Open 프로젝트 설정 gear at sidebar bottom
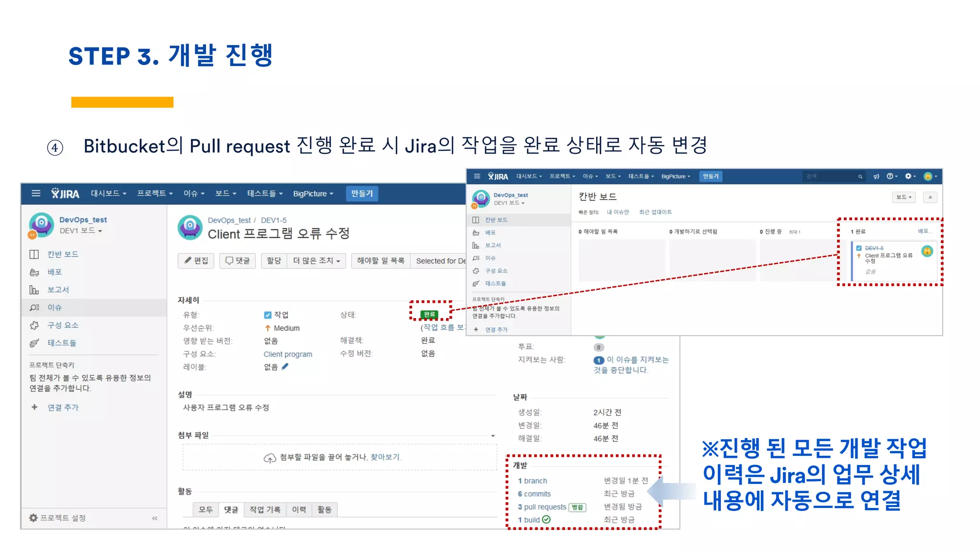Screen dimensions: 980x551 pos(33,518)
